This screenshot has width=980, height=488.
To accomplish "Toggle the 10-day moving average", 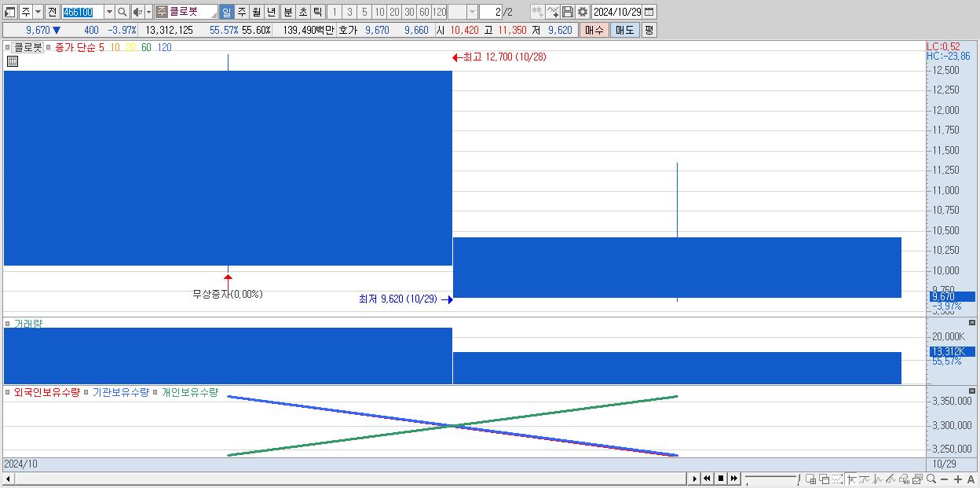I will (x=115, y=48).
